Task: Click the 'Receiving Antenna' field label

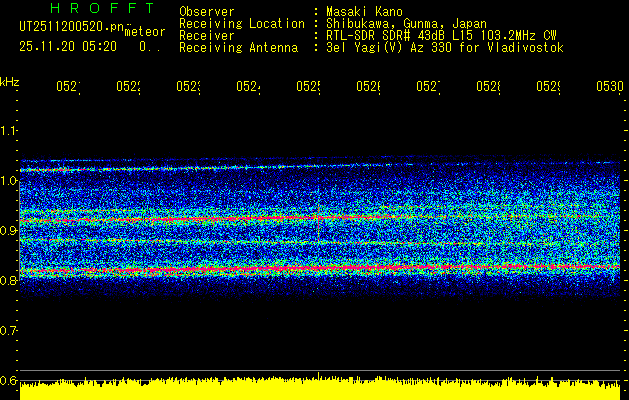Action: click(238, 48)
